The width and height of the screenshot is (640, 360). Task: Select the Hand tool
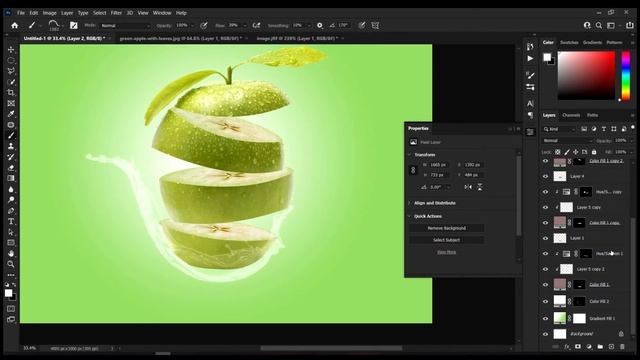pyautogui.click(x=11, y=253)
